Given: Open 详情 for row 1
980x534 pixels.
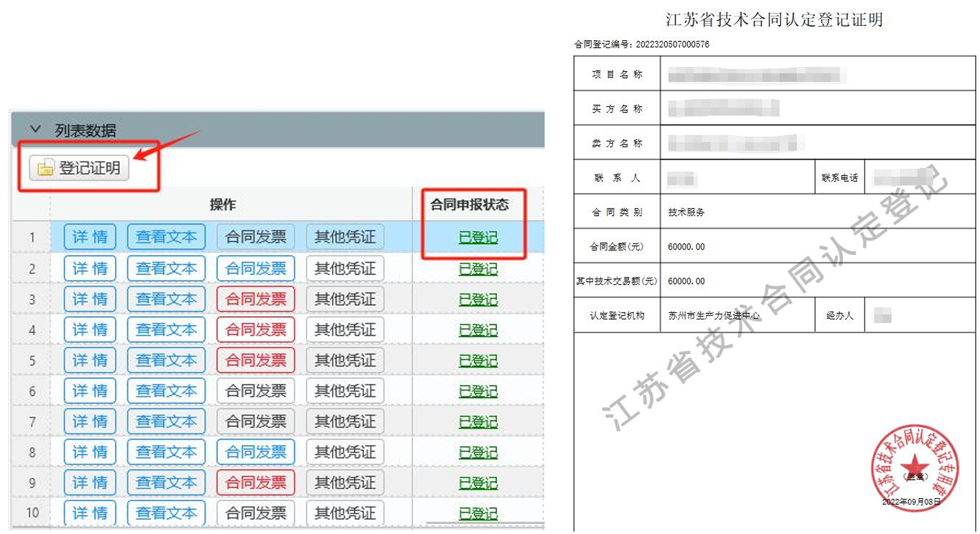Looking at the screenshot, I should tap(90, 237).
